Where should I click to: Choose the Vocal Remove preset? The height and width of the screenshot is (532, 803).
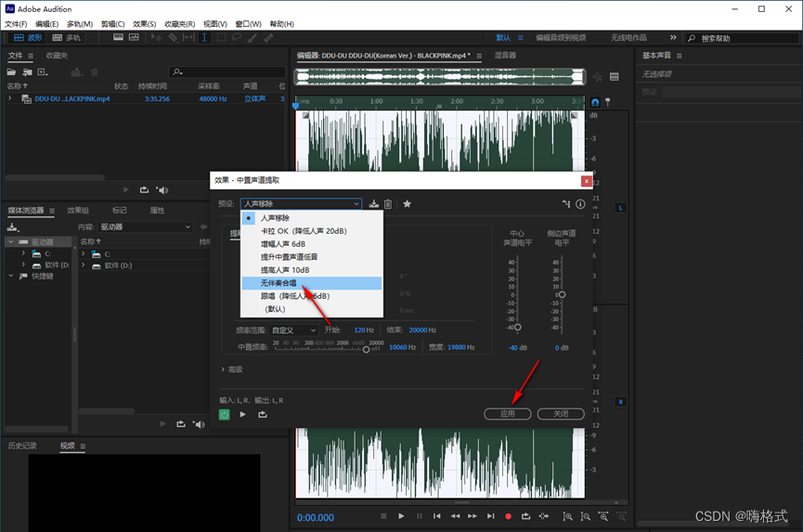tap(311, 217)
